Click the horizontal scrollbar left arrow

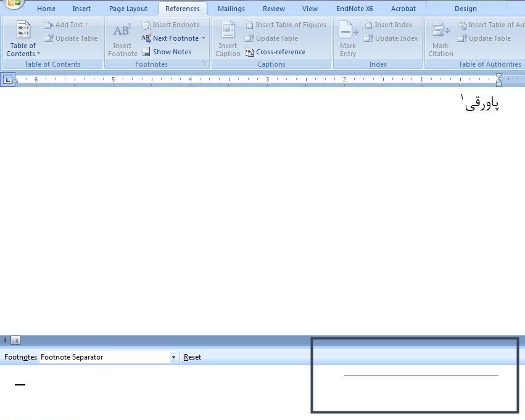click(x=6, y=340)
